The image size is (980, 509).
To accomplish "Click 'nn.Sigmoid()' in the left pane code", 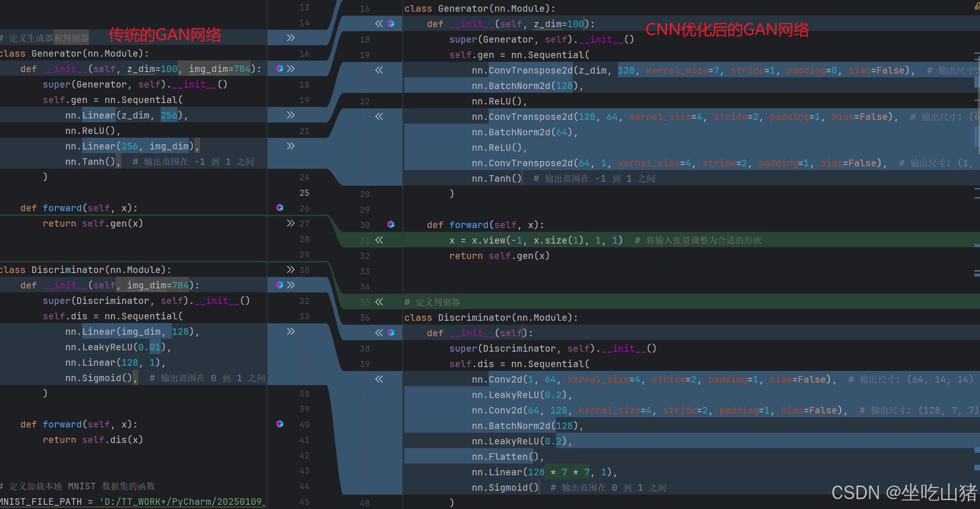I will pos(99,378).
